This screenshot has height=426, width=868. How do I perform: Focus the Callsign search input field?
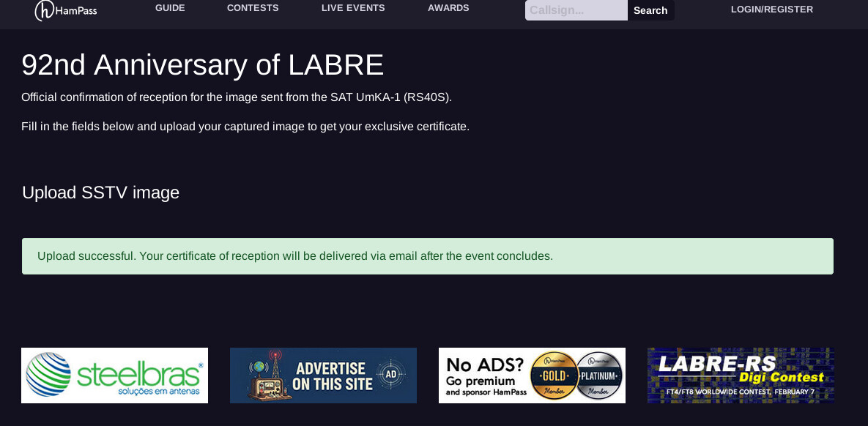coord(576,10)
